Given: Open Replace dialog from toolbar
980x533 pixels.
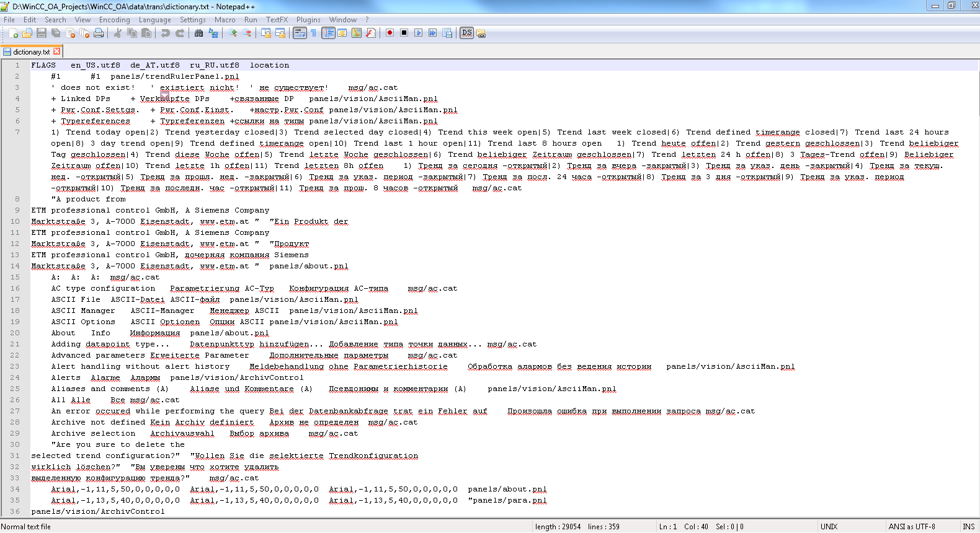Looking at the screenshot, I should [213, 33].
